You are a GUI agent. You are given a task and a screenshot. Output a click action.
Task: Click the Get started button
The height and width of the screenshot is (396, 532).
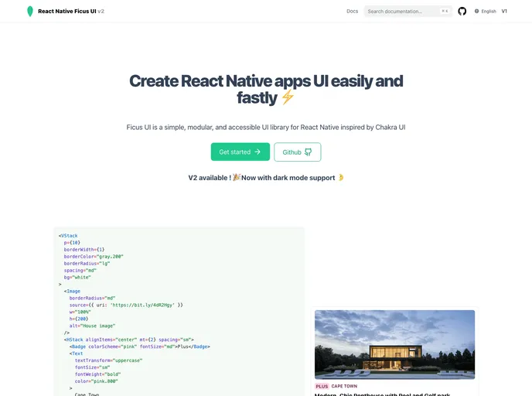coord(240,152)
